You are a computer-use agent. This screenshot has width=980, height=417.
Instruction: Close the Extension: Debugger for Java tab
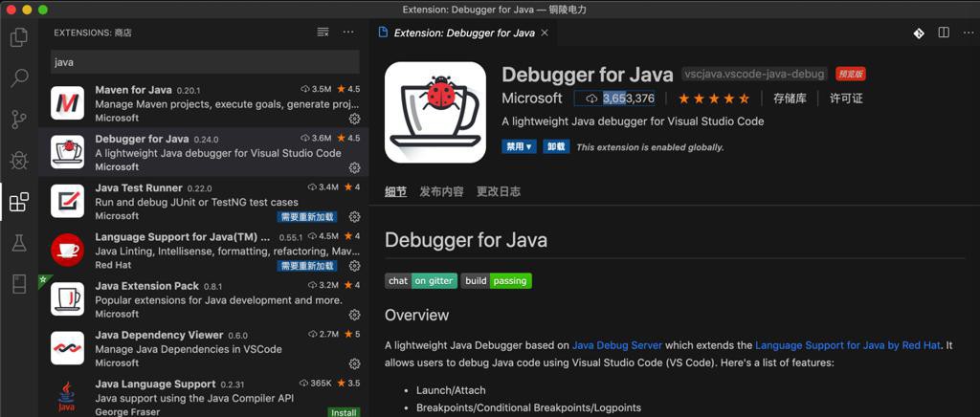pyautogui.click(x=545, y=33)
